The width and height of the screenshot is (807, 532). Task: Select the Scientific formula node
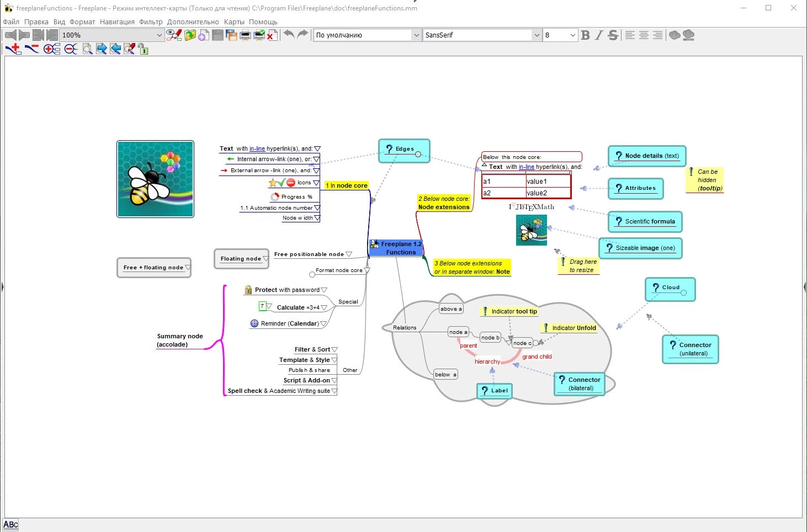point(645,222)
